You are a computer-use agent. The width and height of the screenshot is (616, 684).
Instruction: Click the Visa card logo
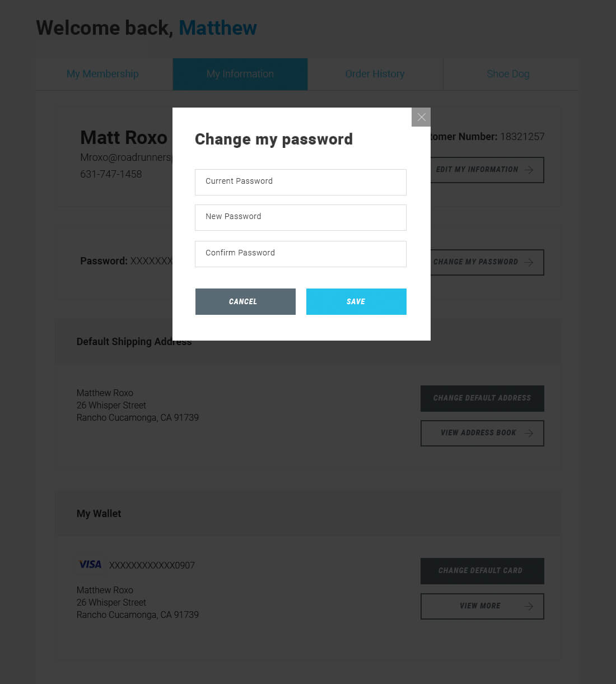click(90, 565)
